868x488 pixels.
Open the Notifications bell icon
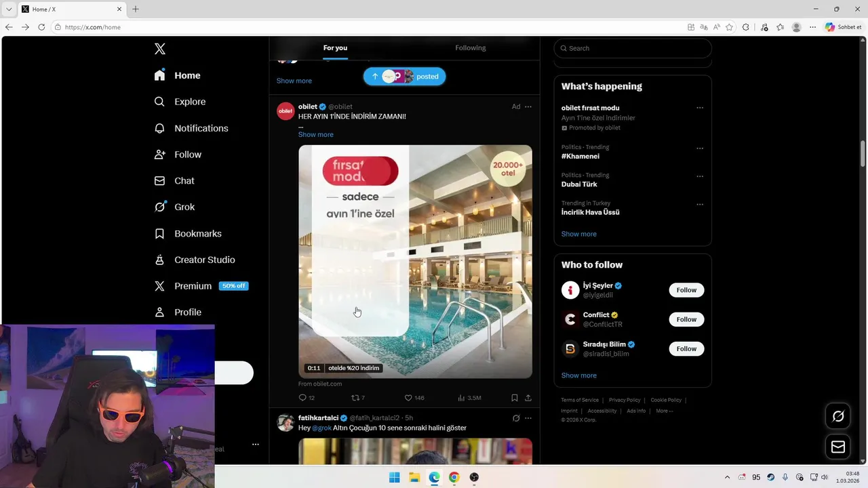[x=159, y=128]
